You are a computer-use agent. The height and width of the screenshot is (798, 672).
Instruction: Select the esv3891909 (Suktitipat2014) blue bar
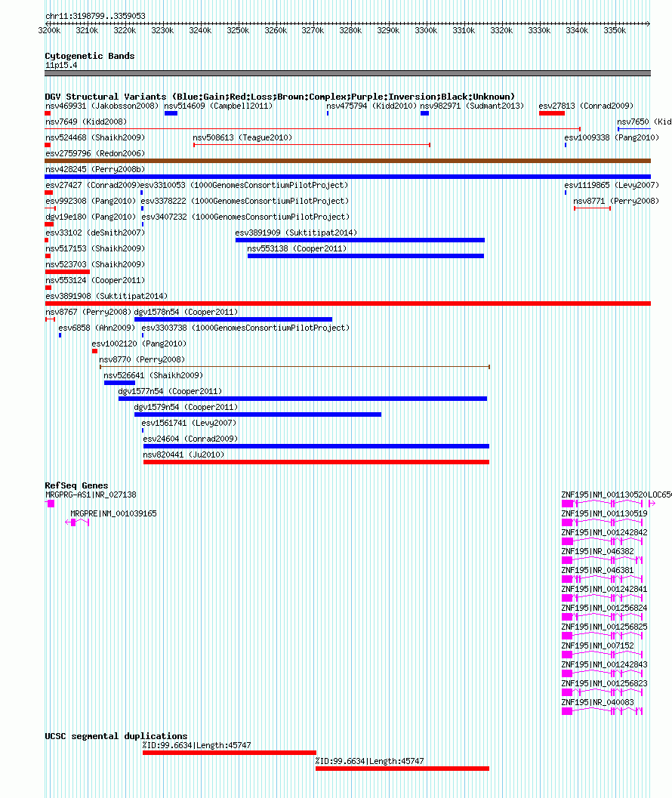(360, 240)
